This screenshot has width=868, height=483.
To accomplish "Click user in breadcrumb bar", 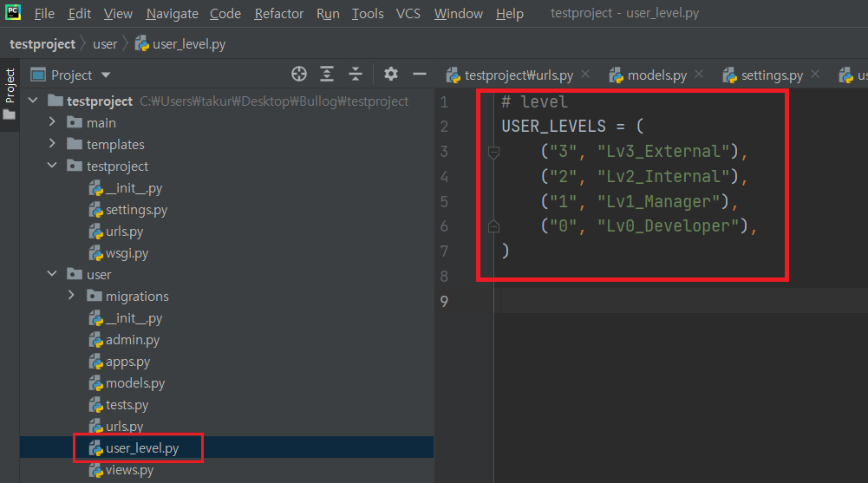I will coord(105,43).
